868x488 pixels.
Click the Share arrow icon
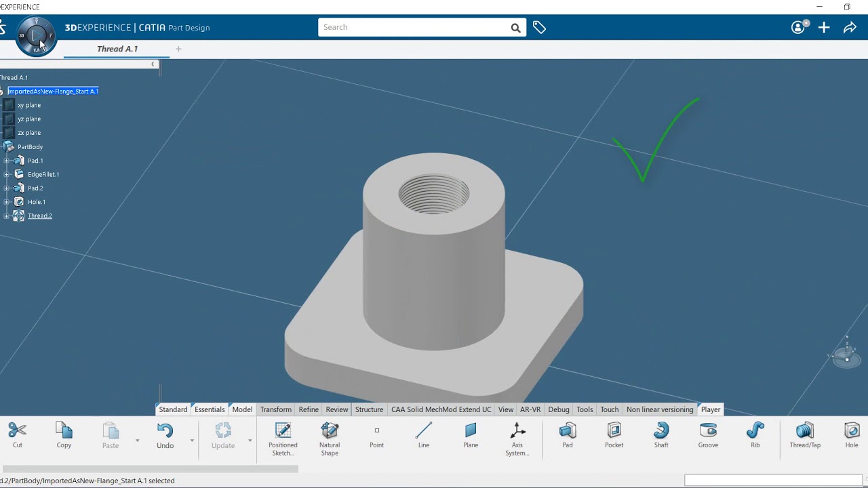pyautogui.click(x=850, y=27)
